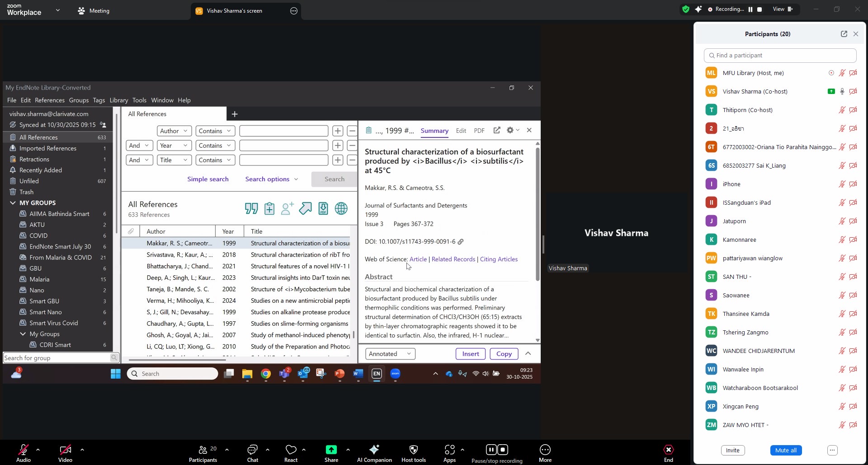Switch to the Edit tab in reference panel
The height and width of the screenshot is (465, 868).
pos(461,131)
